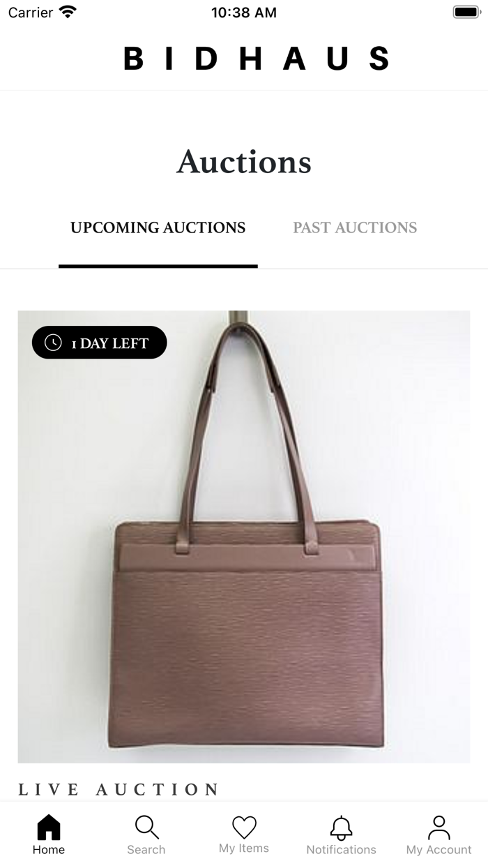488x868 pixels.
Task: Tap the Search label in bottom bar
Action: coord(146,850)
